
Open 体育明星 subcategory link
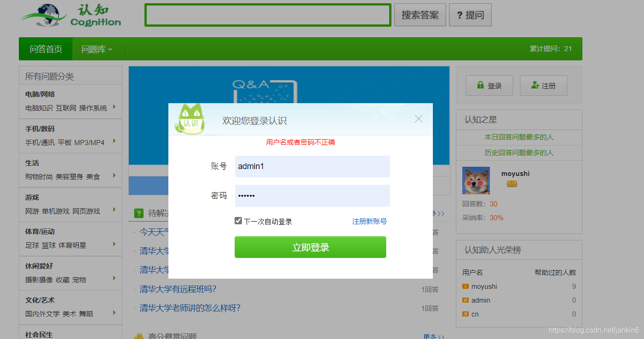(x=72, y=245)
